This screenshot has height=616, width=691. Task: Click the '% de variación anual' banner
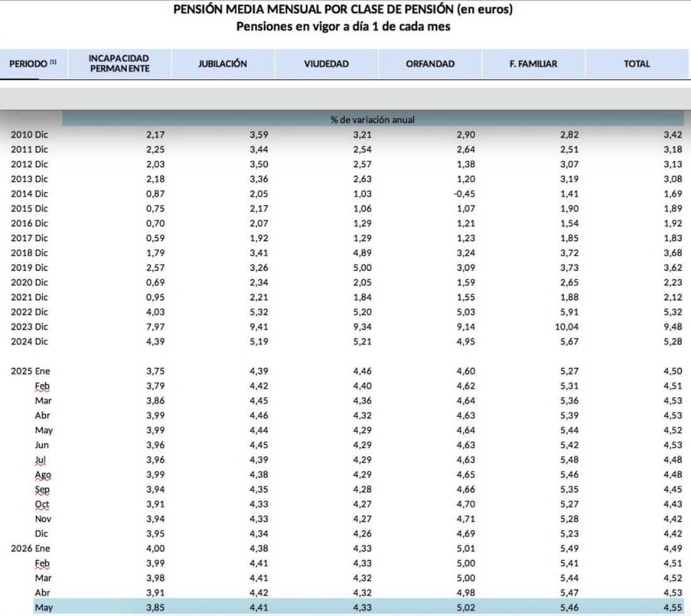pyautogui.click(x=373, y=119)
